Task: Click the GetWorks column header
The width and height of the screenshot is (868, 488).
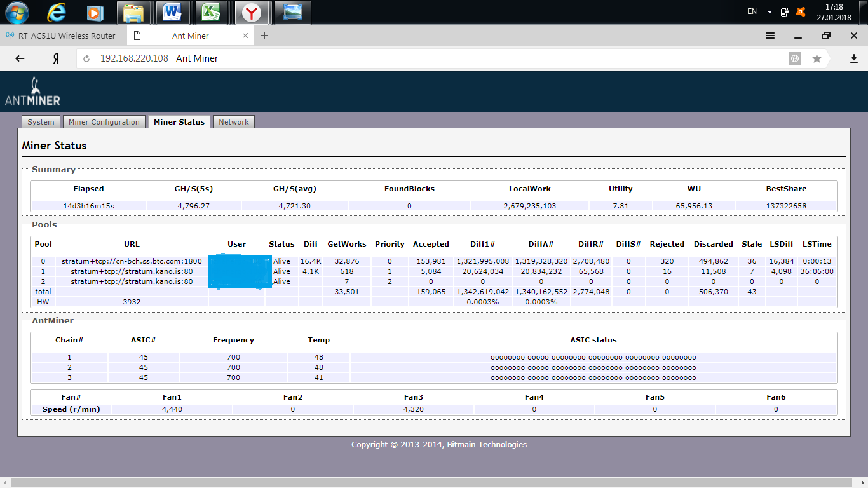Action: (x=347, y=244)
